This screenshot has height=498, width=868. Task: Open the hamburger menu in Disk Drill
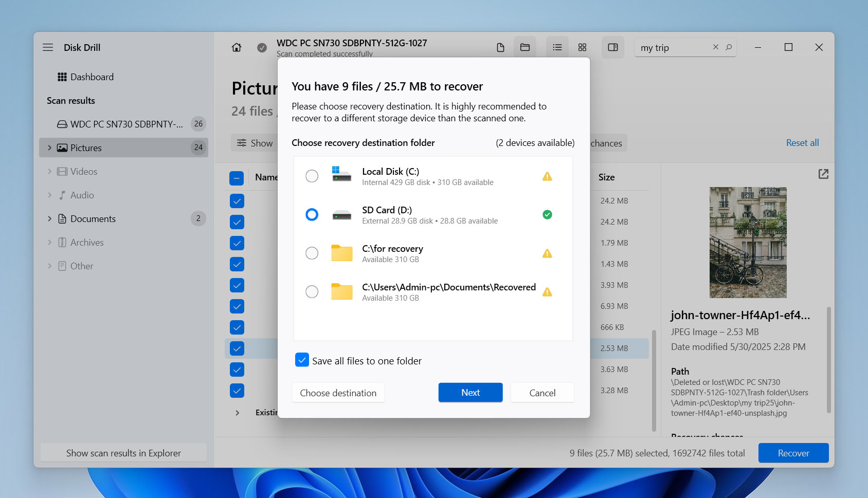click(48, 47)
